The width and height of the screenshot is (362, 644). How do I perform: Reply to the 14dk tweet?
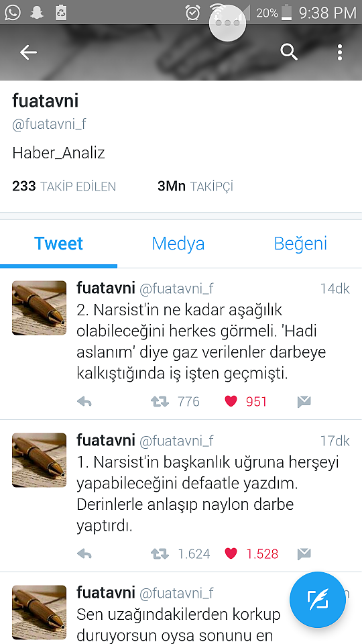point(84,402)
